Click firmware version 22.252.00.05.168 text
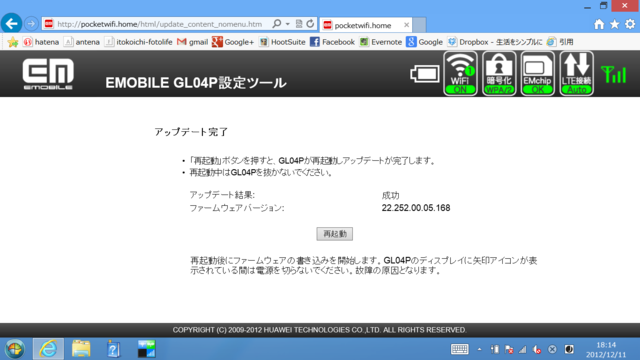Image resolution: width=640 pixels, height=360 pixels. pos(416,208)
